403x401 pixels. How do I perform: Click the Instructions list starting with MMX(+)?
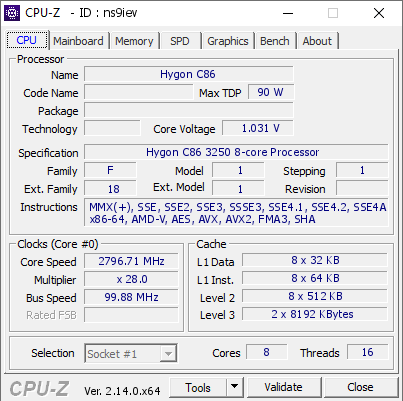236,213
